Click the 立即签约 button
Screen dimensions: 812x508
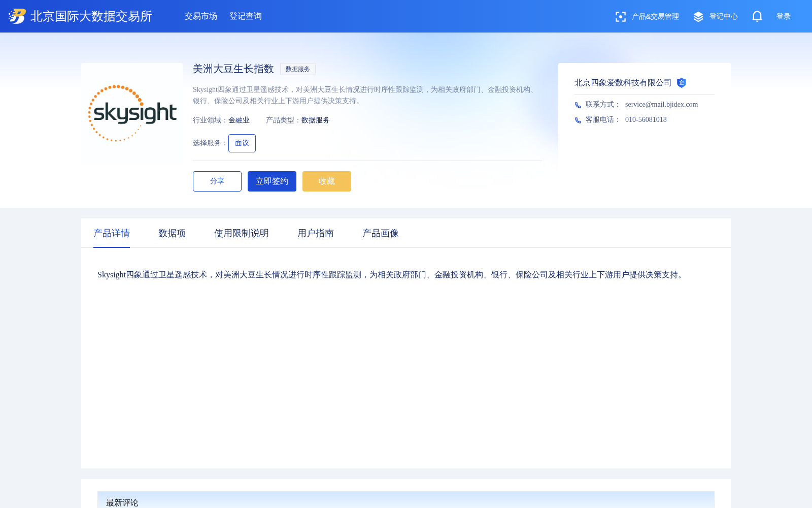click(x=272, y=181)
